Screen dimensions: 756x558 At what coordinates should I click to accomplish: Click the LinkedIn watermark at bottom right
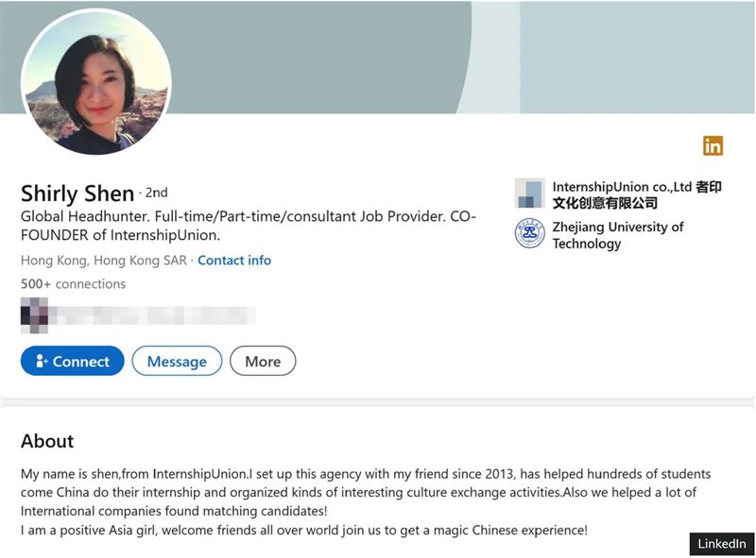pos(721,543)
